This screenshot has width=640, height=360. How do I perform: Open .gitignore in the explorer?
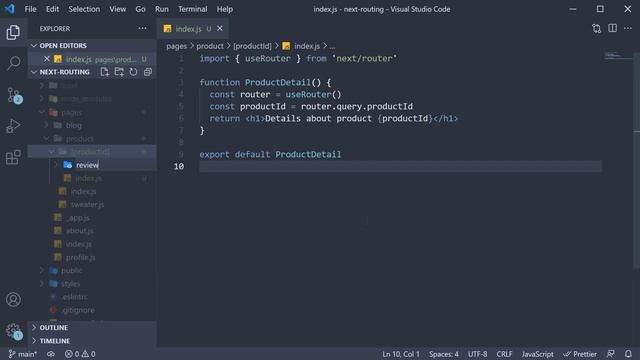(x=78, y=310)
